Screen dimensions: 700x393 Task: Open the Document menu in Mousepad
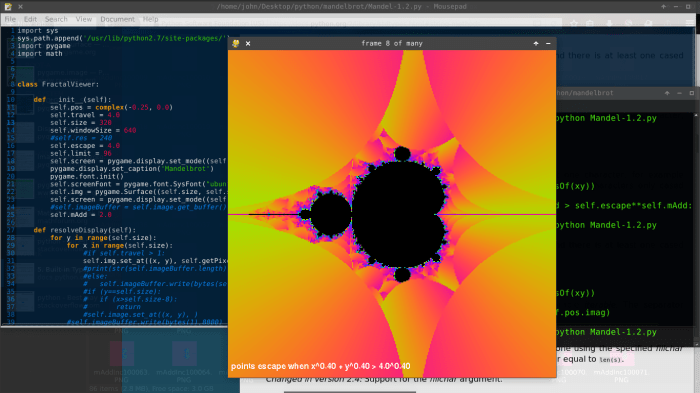(x=117, y=19)
